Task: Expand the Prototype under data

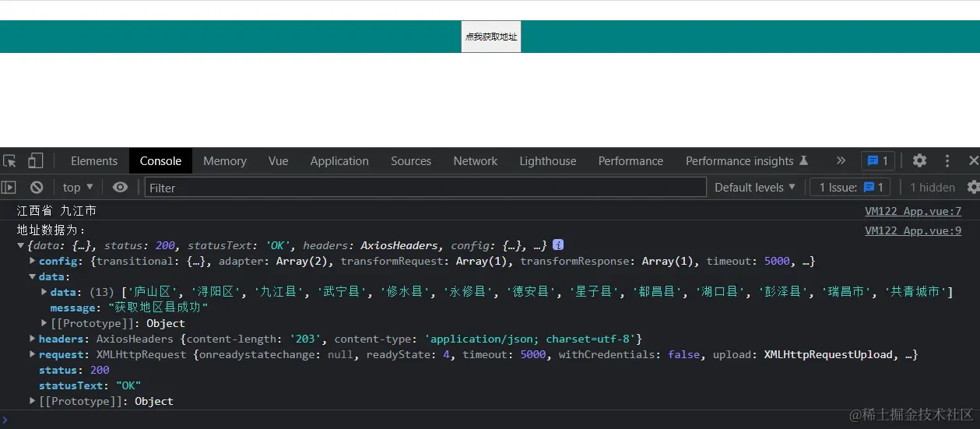Action: 44,323
